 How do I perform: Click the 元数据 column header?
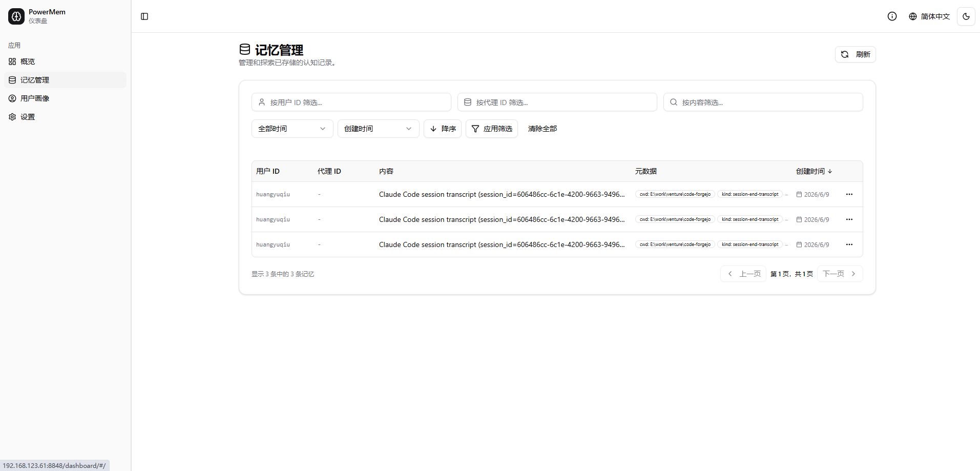pyautogui.click(x=646, y=171)
